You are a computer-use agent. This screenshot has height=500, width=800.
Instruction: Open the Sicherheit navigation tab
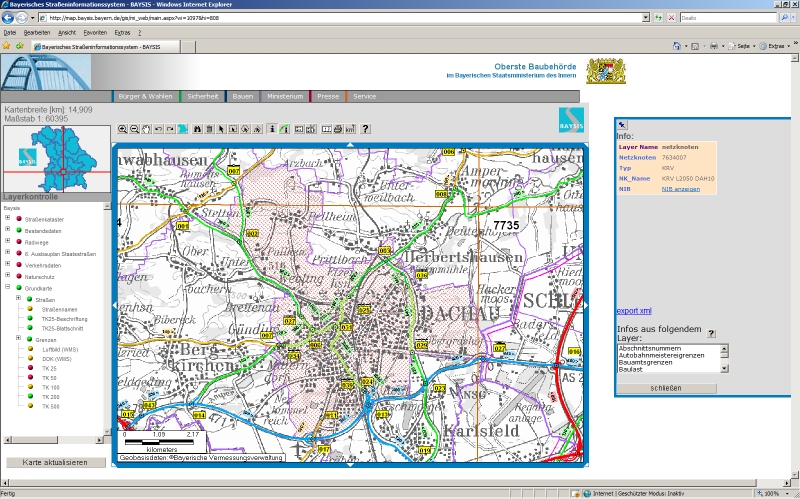tap(203, 96)
